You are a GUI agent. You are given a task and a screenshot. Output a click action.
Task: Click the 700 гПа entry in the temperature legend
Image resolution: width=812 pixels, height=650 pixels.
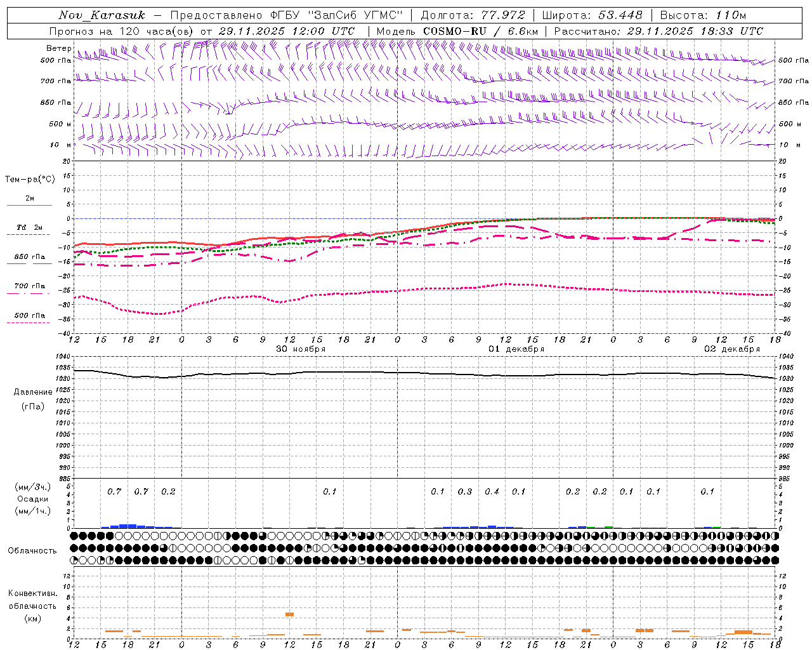(x=30, y=286)
